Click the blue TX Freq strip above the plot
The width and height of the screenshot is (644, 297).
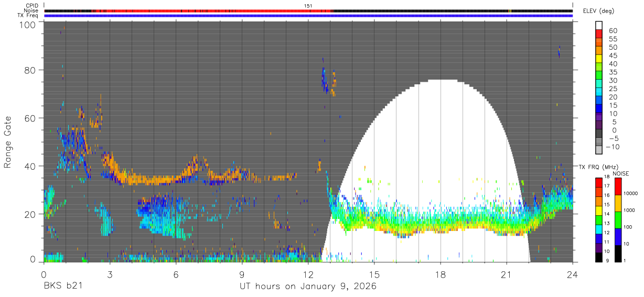308,16
